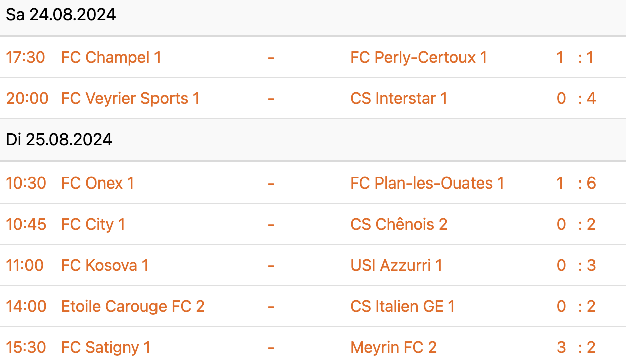The height and width of the screenshot is (364, 626).
Task: View the 1 : 6 match score
Action: pos(576,183)
